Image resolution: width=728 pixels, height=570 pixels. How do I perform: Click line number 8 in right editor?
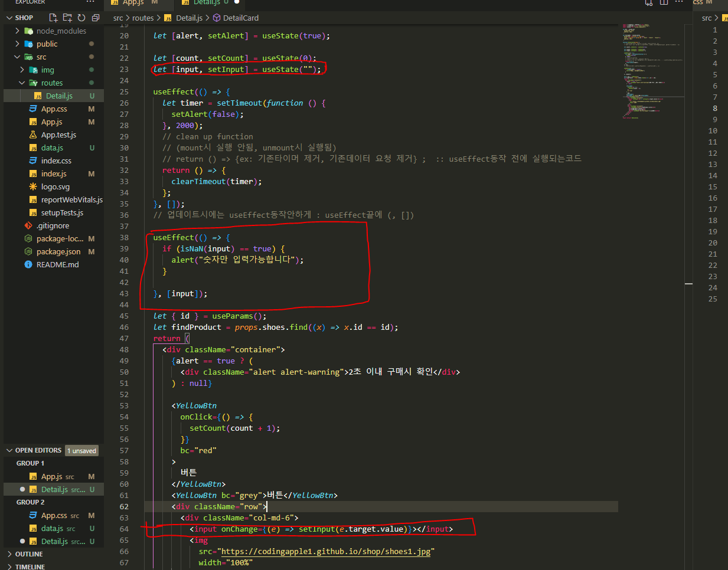pos(715,108)
